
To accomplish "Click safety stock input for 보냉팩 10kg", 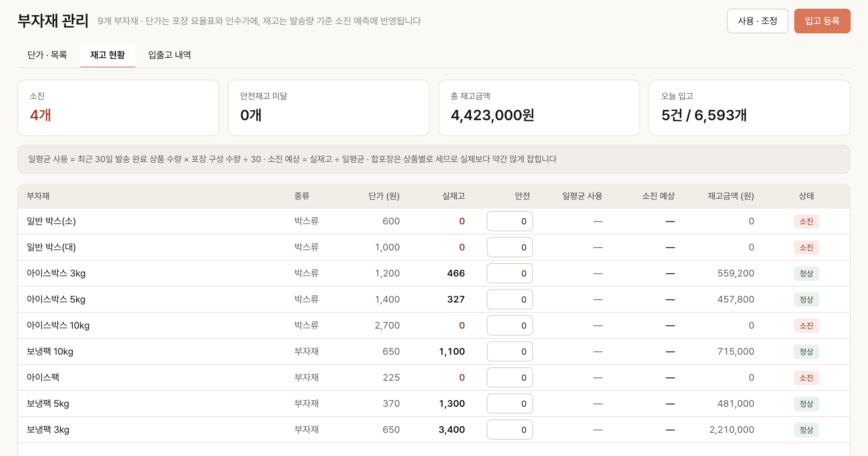I will (x=510, y=351).
